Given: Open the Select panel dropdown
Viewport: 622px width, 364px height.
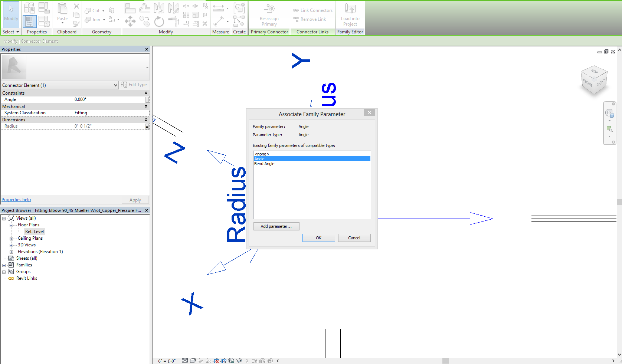Looking at the screenshot, I should 11,32.
